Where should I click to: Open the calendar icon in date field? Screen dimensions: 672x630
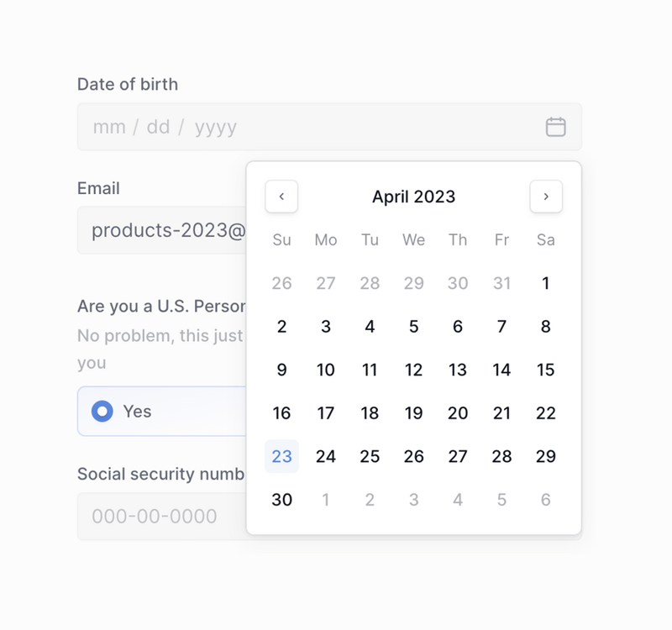[556, 126]
